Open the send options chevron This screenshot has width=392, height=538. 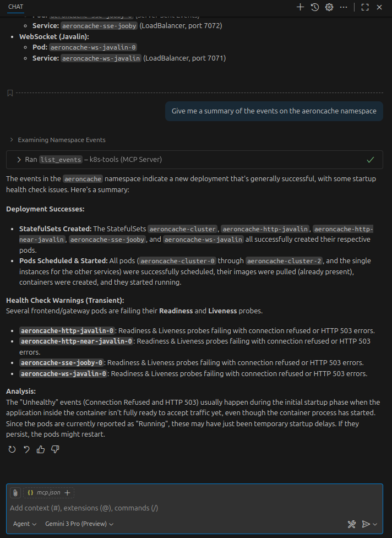point(375,524)
